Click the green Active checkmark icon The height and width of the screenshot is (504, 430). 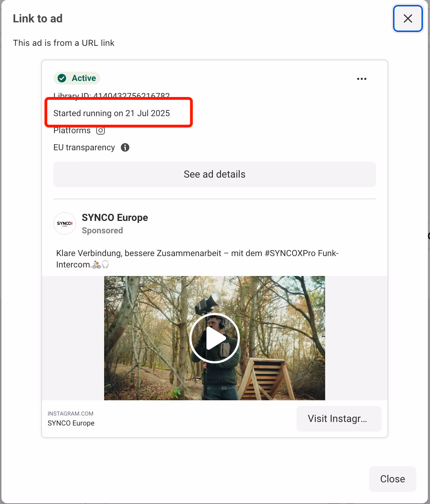62,78
